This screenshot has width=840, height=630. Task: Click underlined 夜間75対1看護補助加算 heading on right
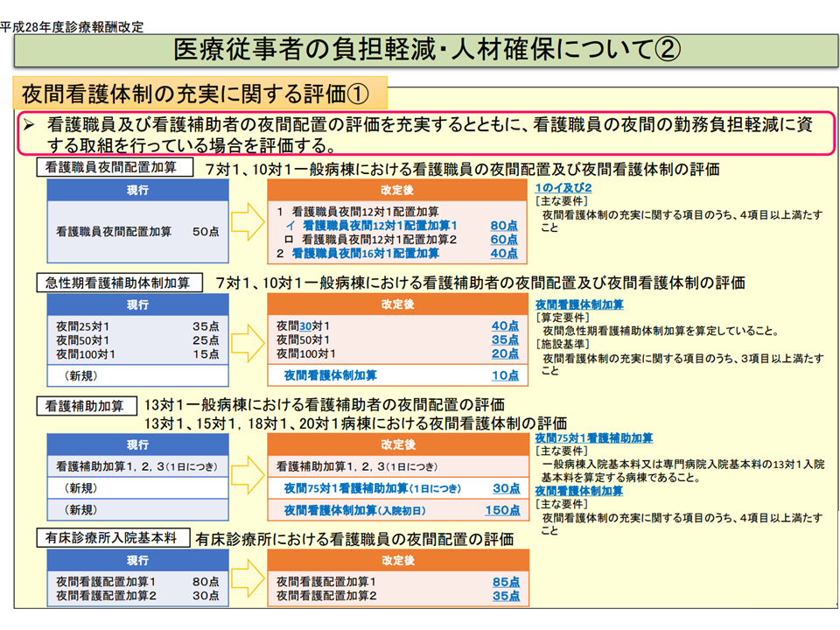594,438
